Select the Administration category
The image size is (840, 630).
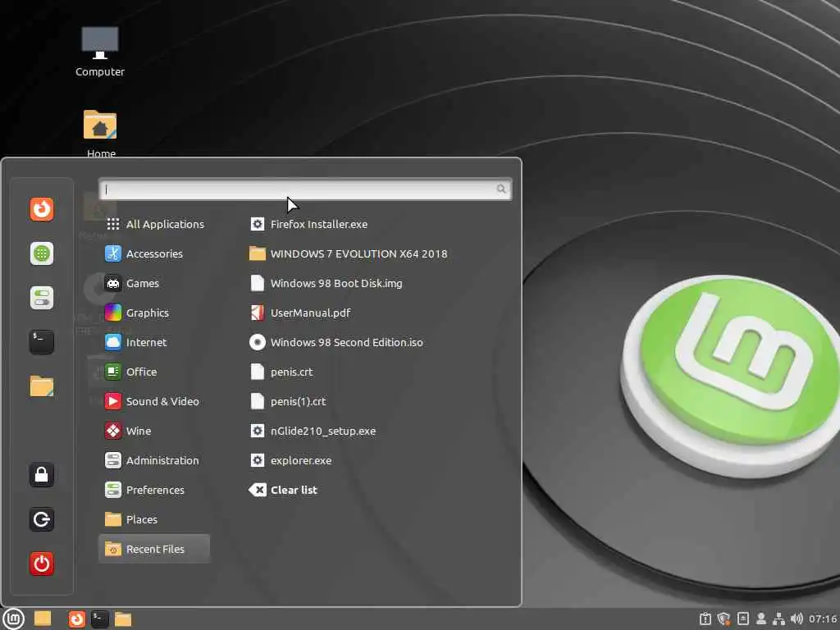[154, 460]
